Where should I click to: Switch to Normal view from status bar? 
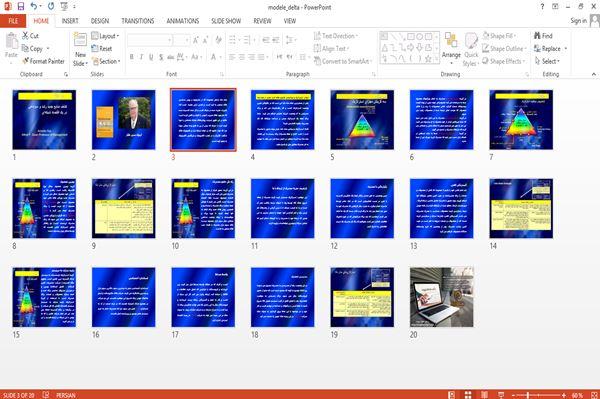[452, 395]
